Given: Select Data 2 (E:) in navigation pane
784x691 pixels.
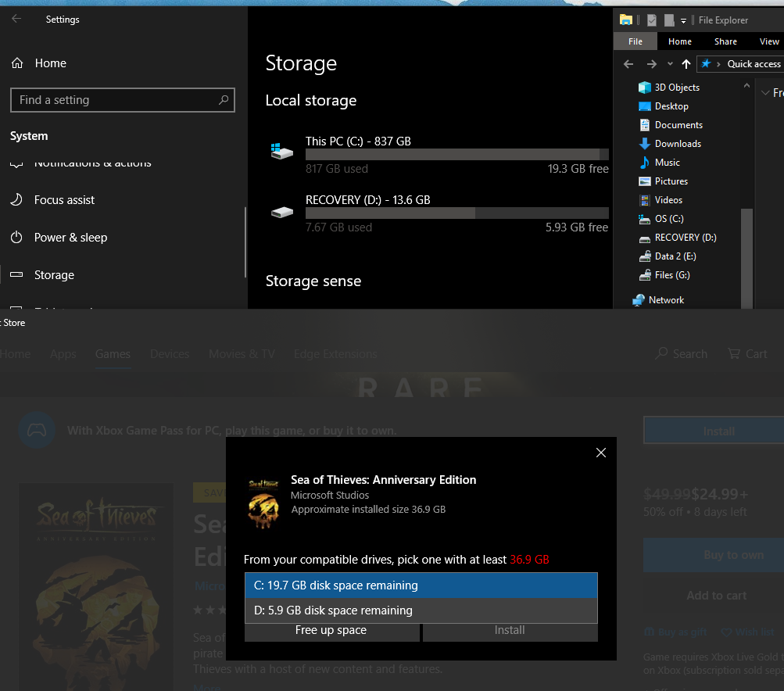Looking at the screenshot, I should [668, 256].
